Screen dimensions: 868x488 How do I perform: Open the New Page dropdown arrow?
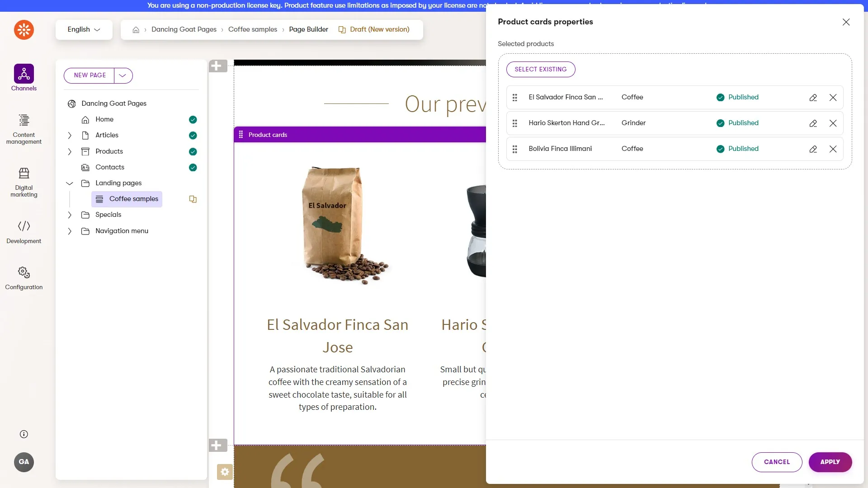(x=123, y=75)
